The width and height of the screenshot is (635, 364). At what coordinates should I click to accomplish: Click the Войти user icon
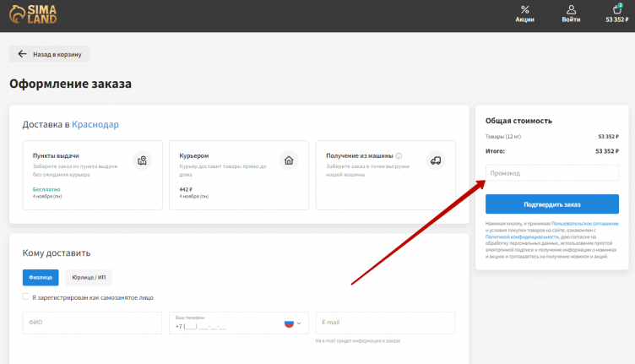coord(571,10)
